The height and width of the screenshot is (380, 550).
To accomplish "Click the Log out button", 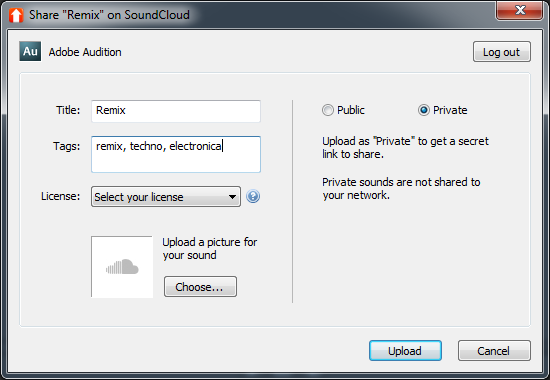I will pyautogui.click(x=502, y=52).
